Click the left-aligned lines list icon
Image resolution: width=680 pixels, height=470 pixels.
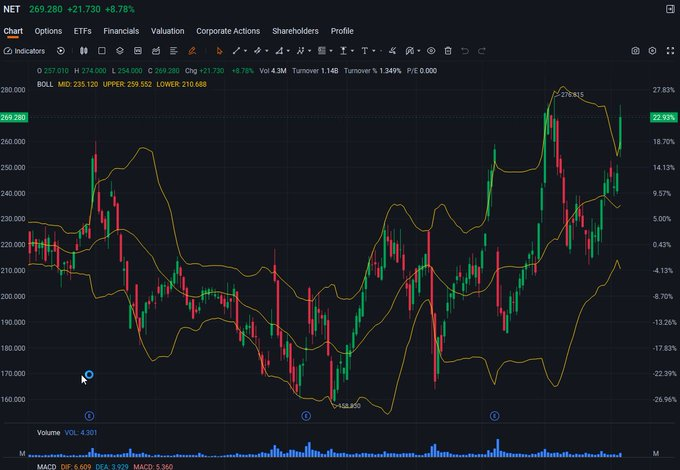(173, 51)
